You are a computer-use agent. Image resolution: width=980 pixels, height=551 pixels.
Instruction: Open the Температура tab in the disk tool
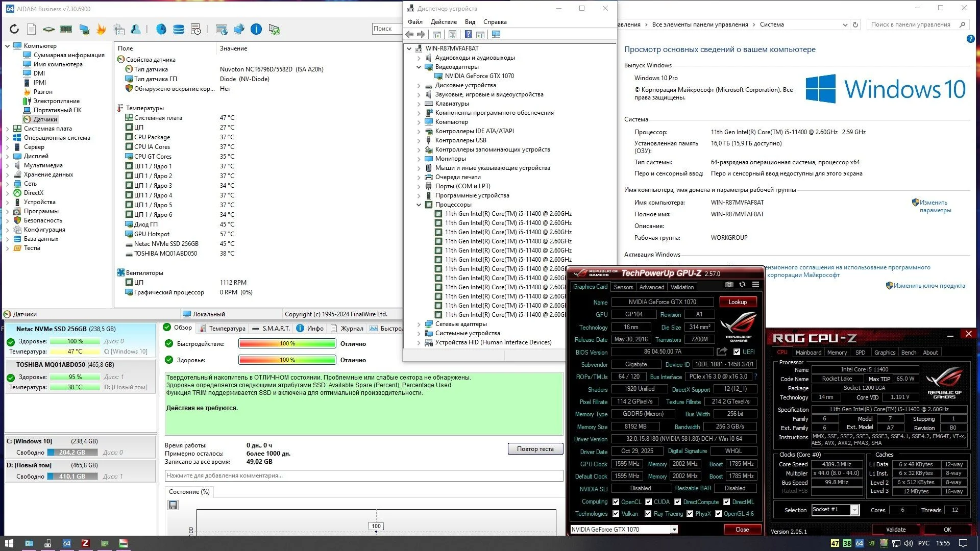pos(223,328)
